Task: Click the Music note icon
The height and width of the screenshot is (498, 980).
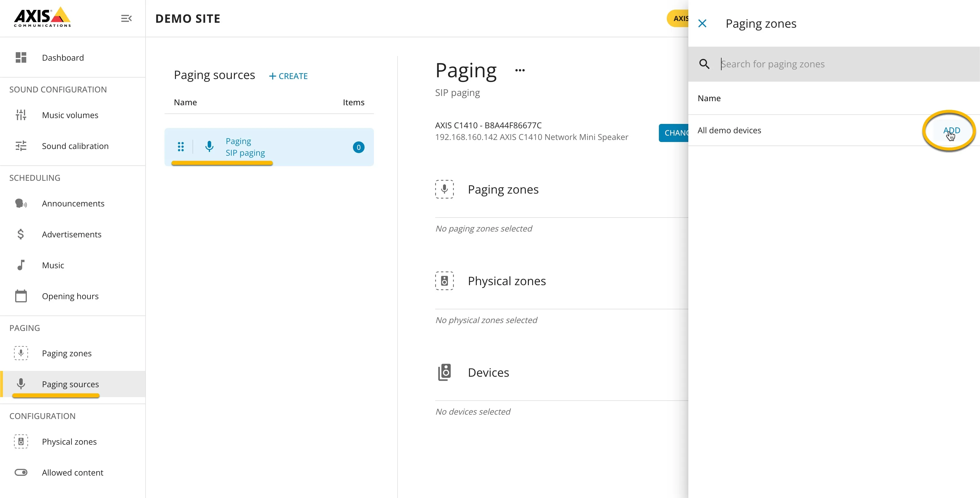Action: coord(21,265)
